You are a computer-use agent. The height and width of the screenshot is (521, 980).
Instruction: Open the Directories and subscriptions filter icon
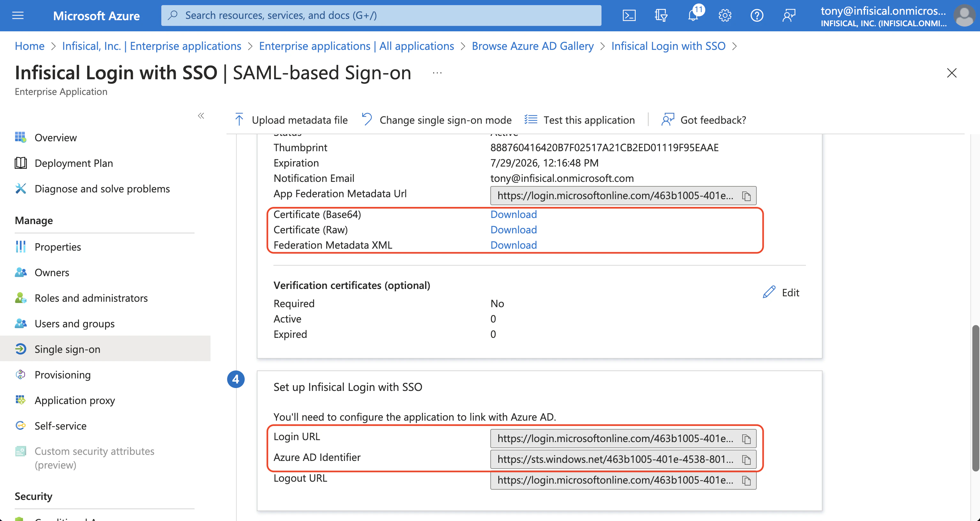pos(661,16)
